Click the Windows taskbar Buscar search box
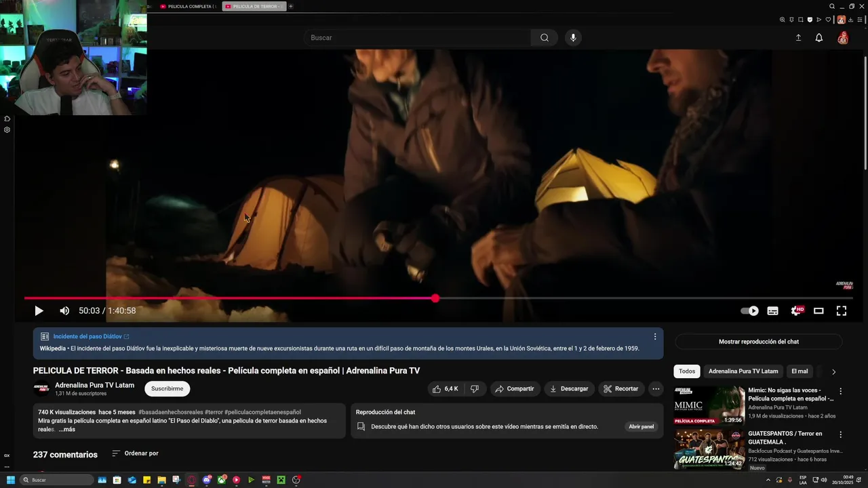 [x=56, y=480]
